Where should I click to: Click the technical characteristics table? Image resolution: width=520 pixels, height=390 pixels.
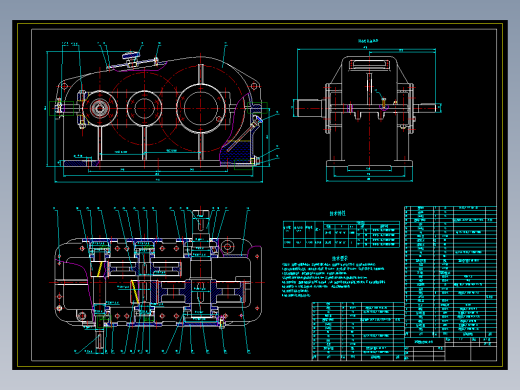[341, 234]
